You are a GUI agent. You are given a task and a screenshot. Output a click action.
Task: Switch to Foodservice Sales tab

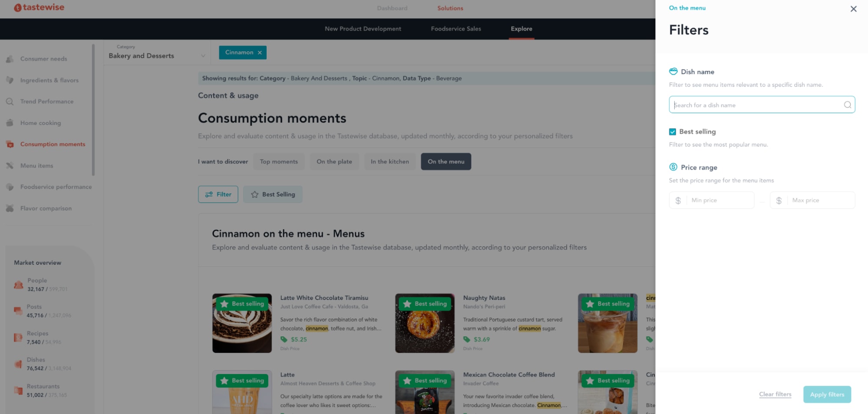click(x=455, y=29)
